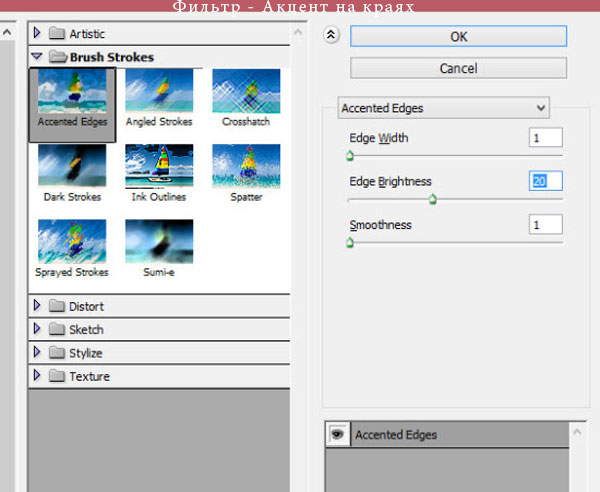The height and width of the screenshot is (492, 600).
Task: Apply the Ink Outlines filter thumbnail
Action: click(x=159, y=166)
